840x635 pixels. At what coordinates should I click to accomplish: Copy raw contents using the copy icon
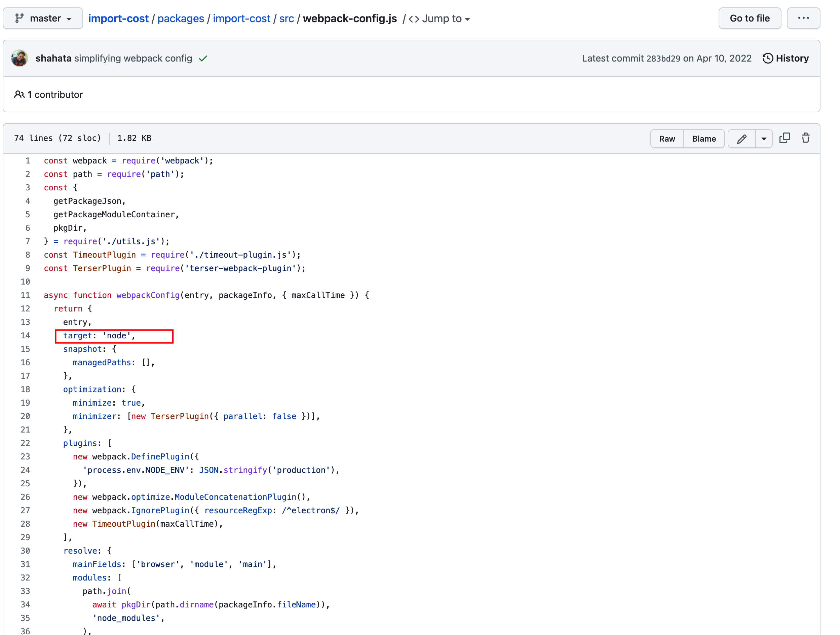(785, 138)
